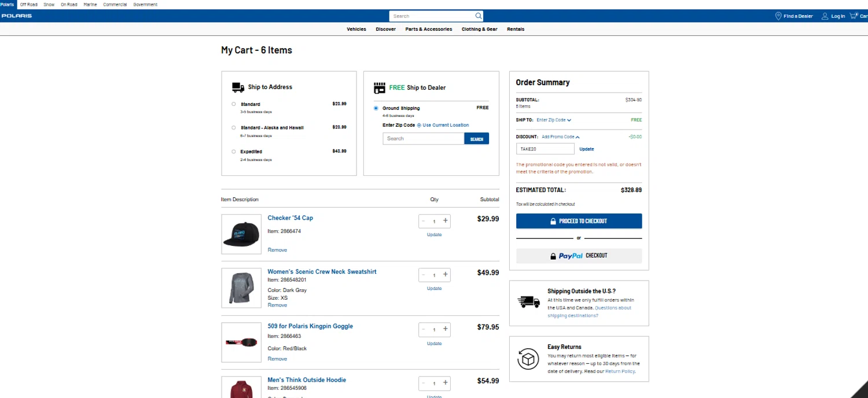Viewport: 868px width, 398px height.
Task: Click the dealer zip Search button
Action: click(x=477, y=139)
